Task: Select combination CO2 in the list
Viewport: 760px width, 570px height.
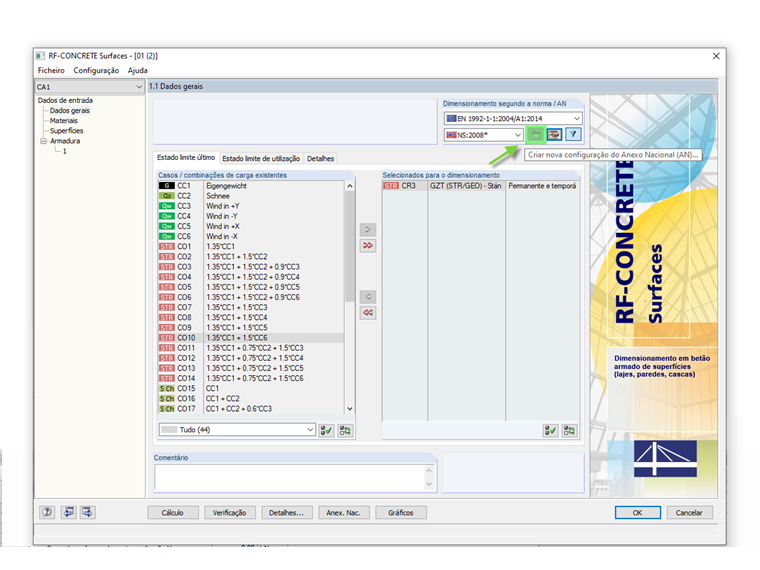Action: point(251,257)
